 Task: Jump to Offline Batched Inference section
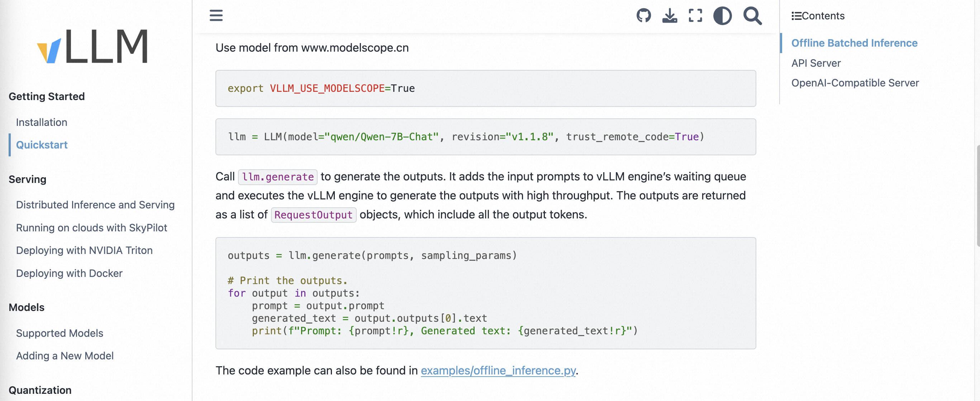pos(854,43)
